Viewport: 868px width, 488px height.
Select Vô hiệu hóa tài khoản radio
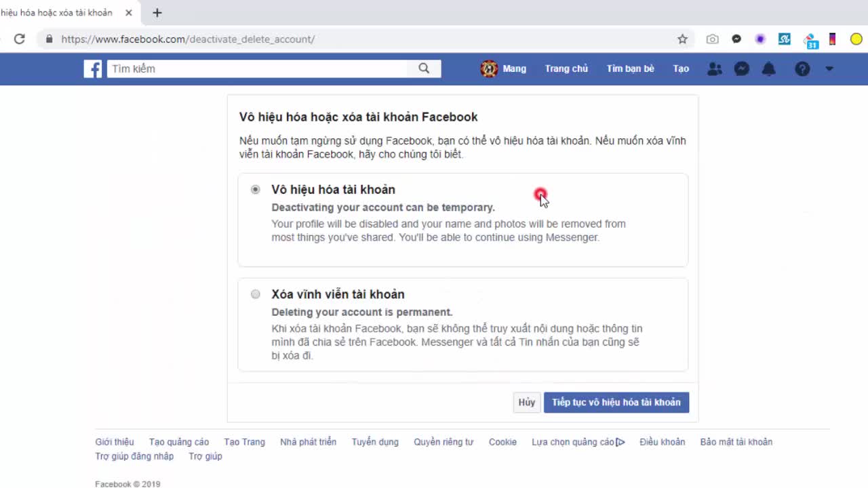256,190
